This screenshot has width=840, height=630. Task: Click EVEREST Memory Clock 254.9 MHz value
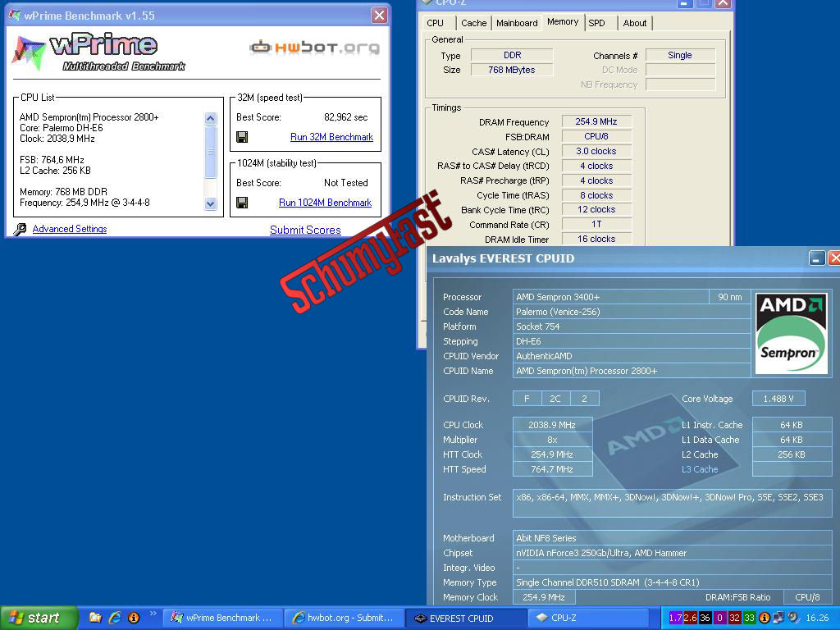[544, 597]
